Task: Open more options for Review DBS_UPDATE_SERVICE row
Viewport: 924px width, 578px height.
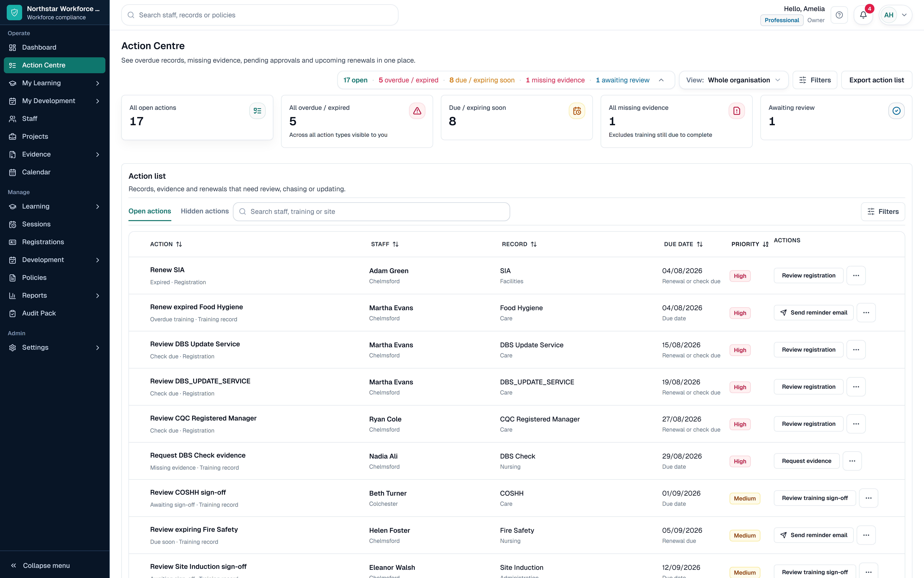Action: (x=856, y=387)
